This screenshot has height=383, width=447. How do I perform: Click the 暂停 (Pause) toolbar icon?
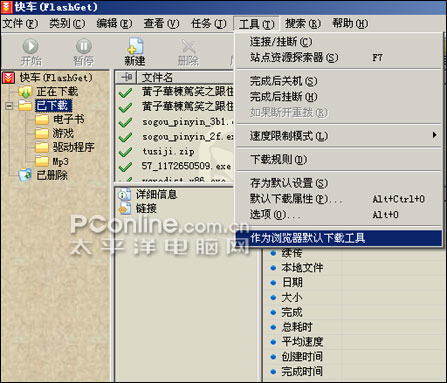pyautogui.click(x=83, y=46)
